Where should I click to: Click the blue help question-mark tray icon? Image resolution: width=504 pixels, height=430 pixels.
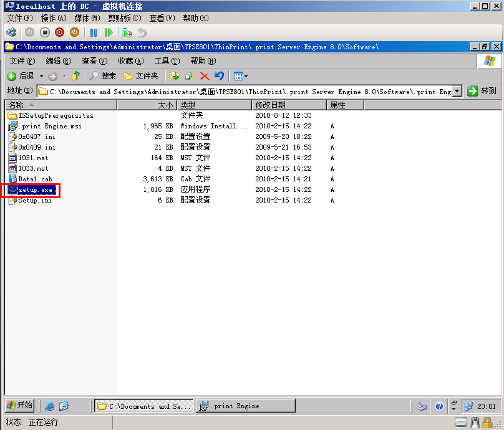pyautogui.click(x=439, y=406)
